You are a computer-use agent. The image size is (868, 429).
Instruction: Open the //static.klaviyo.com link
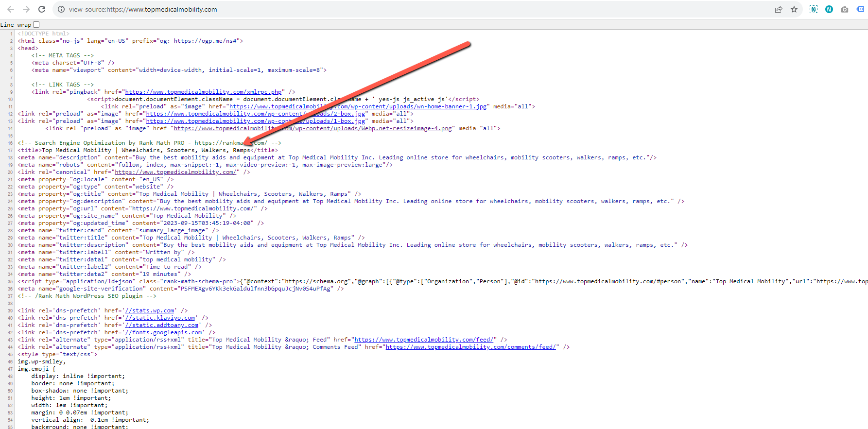[x=160, y=318]
